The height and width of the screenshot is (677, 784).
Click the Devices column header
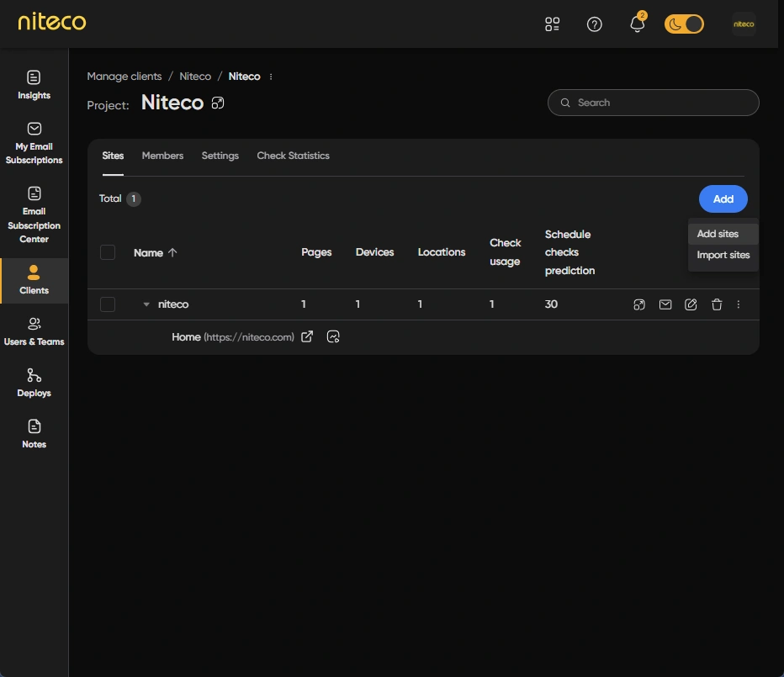click(x=374, y=252)
